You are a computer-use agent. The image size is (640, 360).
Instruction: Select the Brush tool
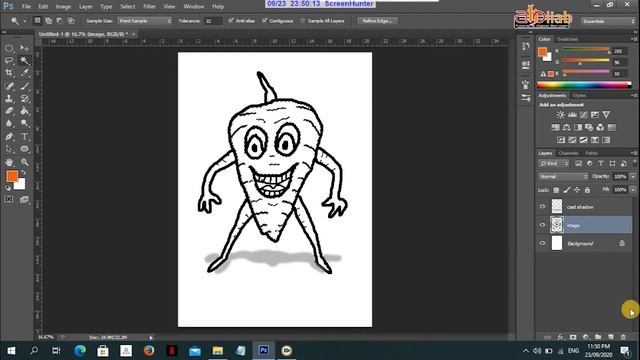[x=24, y=86]
